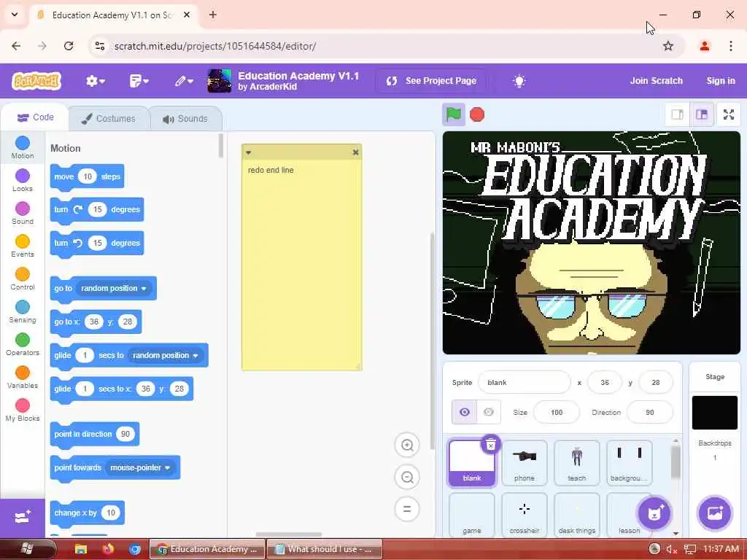Open 'point towards mouse-pointer' dropdown
The width and height of the screenshot is (747, 560).
pyautogui.click(x=141, y=467)
